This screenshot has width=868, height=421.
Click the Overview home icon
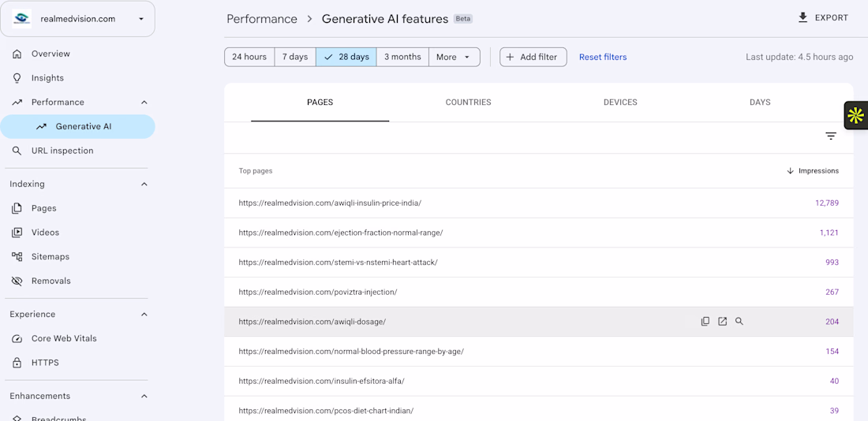(x=17, y=54)
